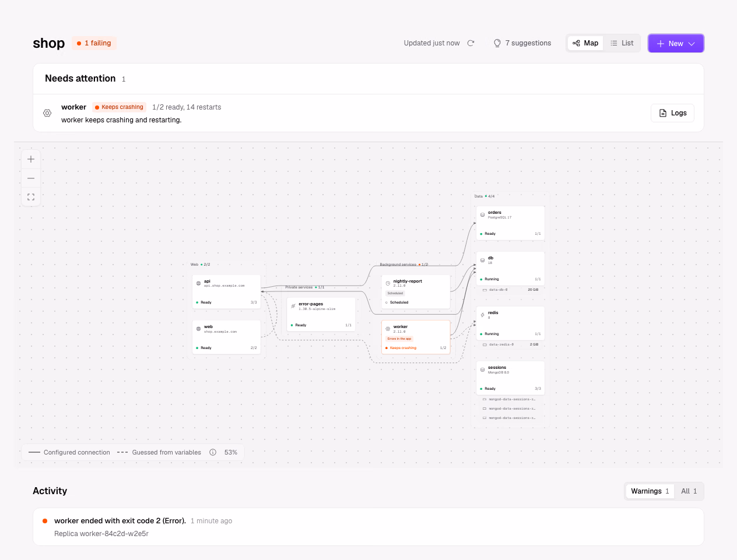
Task: Click the Keeps crashing badge in Needs attention
Action: point(119,107)
